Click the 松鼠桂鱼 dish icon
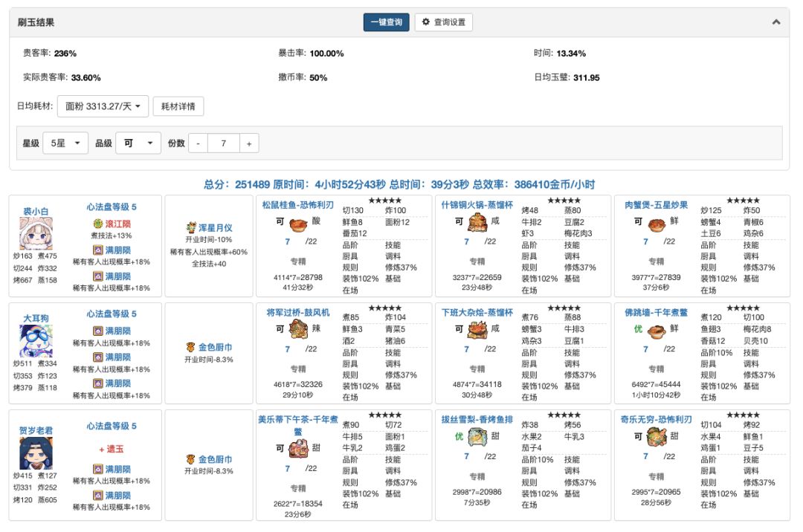Screen dimensions: 803x532 (299, 224)
